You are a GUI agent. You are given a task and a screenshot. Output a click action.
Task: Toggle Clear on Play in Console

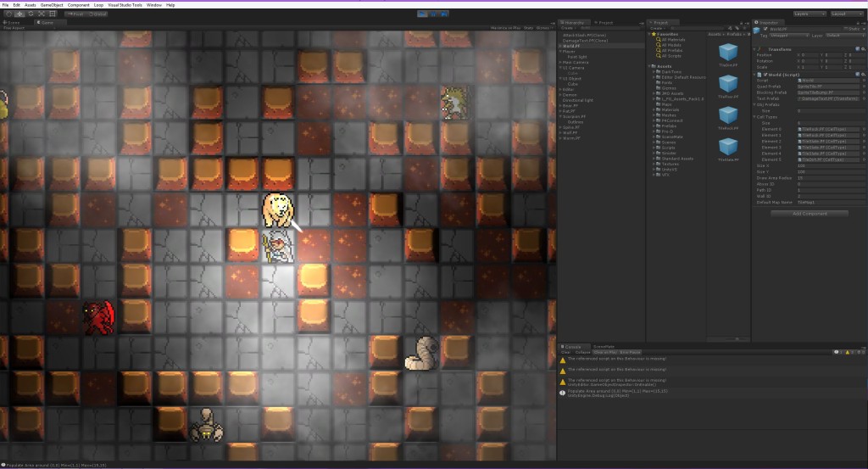click(x=605, y=352)
